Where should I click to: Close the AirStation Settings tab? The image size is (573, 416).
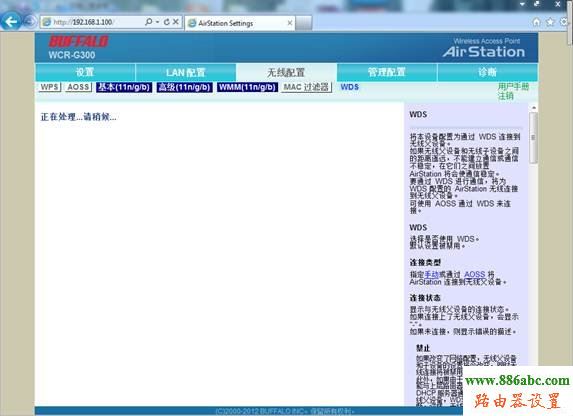click(x=290, y=23)
